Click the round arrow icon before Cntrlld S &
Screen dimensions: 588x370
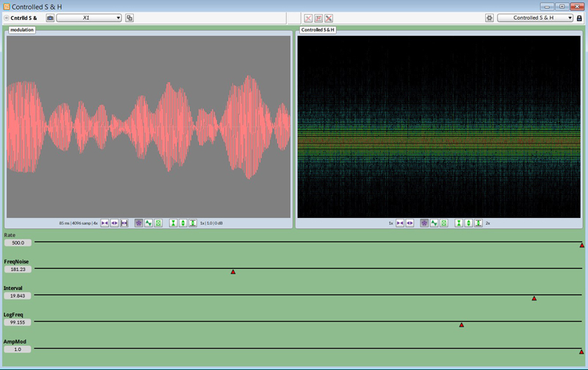(7, 18)
